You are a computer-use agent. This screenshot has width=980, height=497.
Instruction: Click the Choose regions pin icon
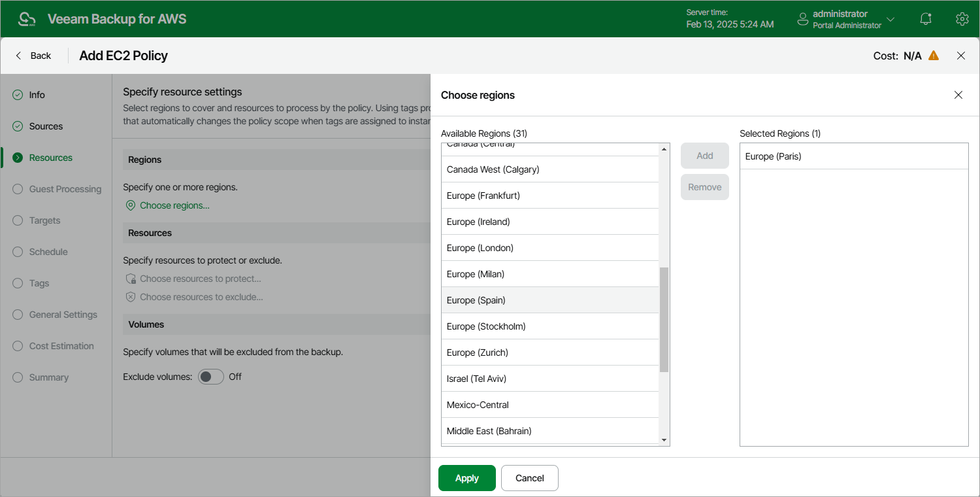(x=131, y=205)
